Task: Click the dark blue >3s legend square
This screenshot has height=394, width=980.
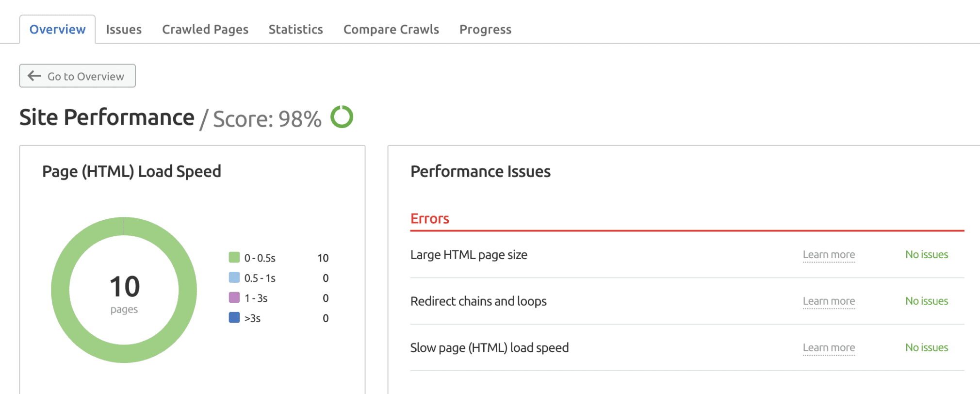Action: pyautogui.click(x=233, y=318)
